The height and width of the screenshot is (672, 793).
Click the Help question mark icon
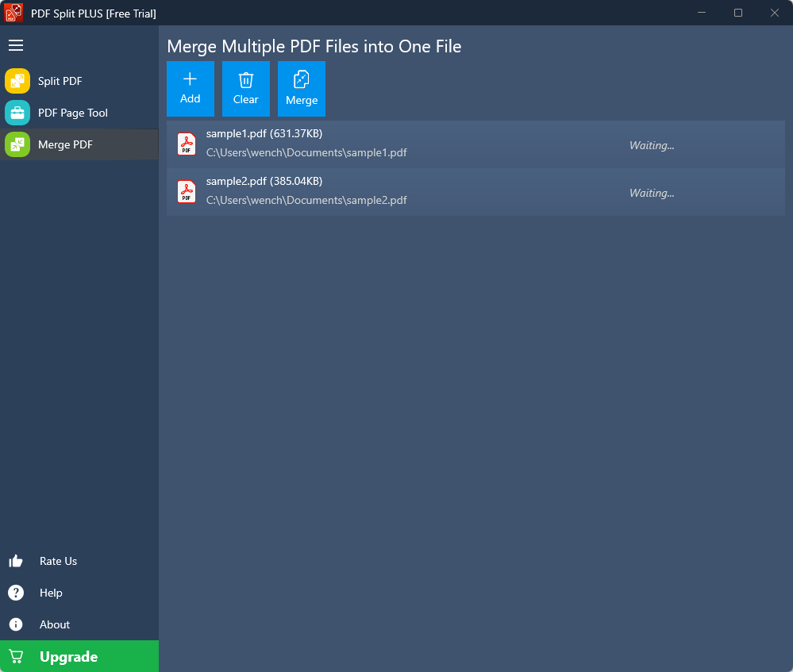click(x=16, y=593)
